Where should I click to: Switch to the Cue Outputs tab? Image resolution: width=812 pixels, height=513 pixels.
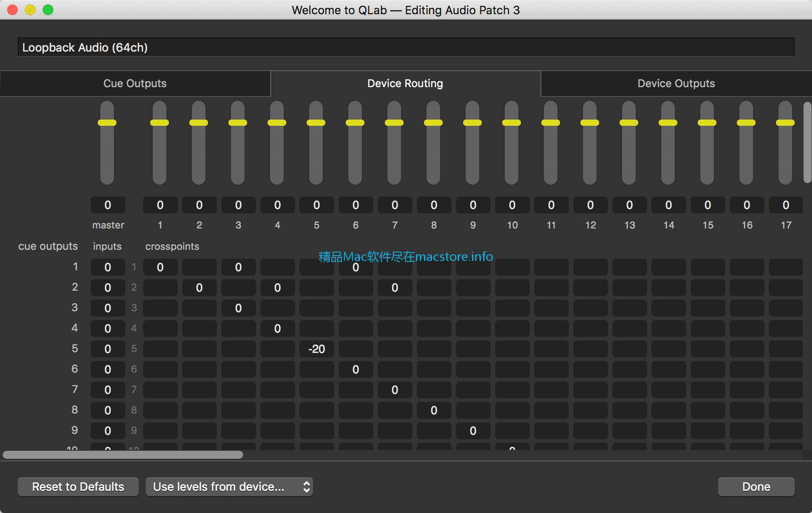pyautogui.click(x=135, y=84)
